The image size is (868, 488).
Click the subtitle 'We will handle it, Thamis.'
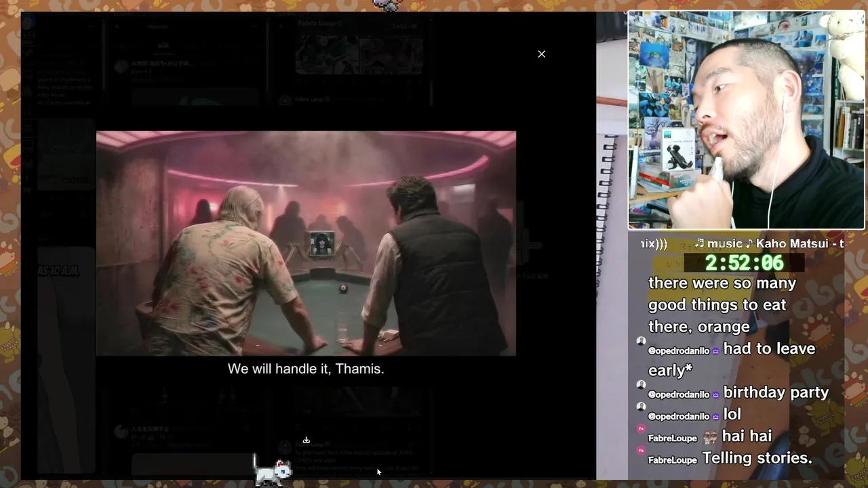(x=306, y=369)
